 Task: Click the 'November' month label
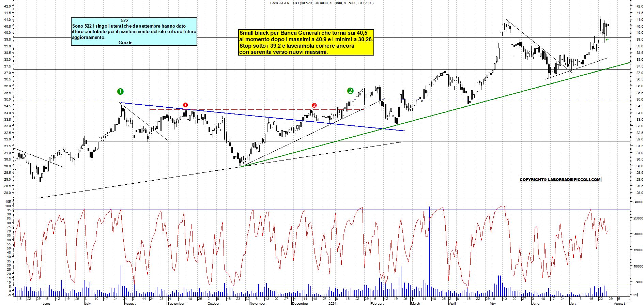click(x=258, y=303)
